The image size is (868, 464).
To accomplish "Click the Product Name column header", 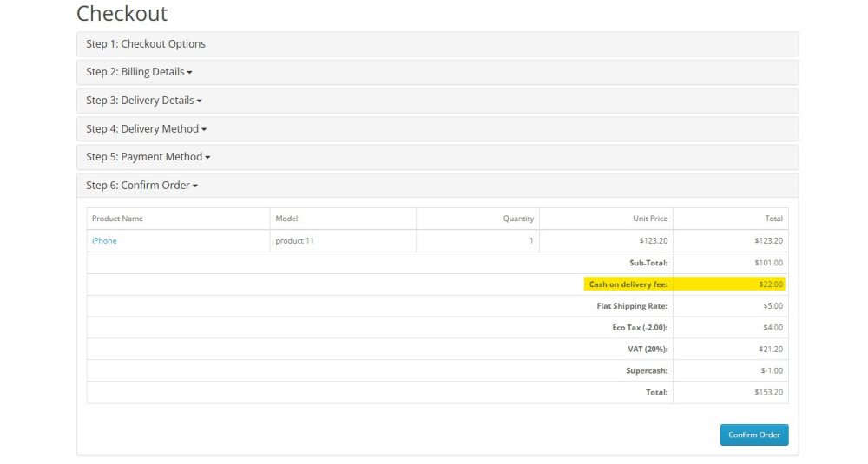I will click(117, 219).
